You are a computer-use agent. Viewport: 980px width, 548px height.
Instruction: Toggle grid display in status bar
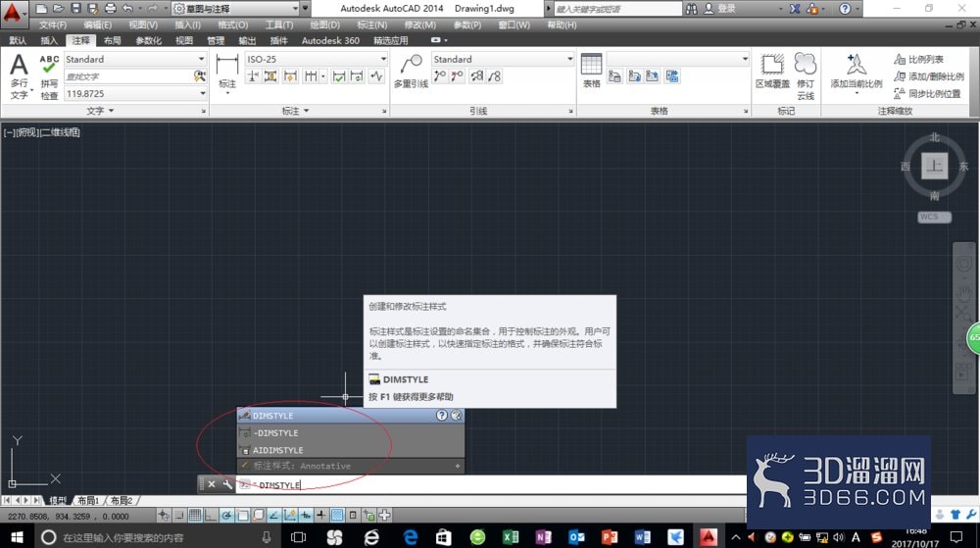(195, 516)
